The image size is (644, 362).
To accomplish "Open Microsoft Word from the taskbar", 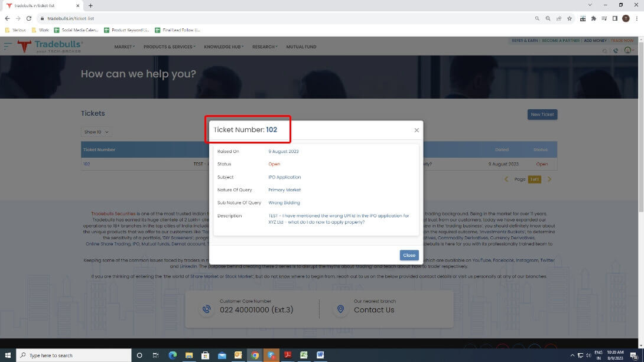I will point(320,356).
